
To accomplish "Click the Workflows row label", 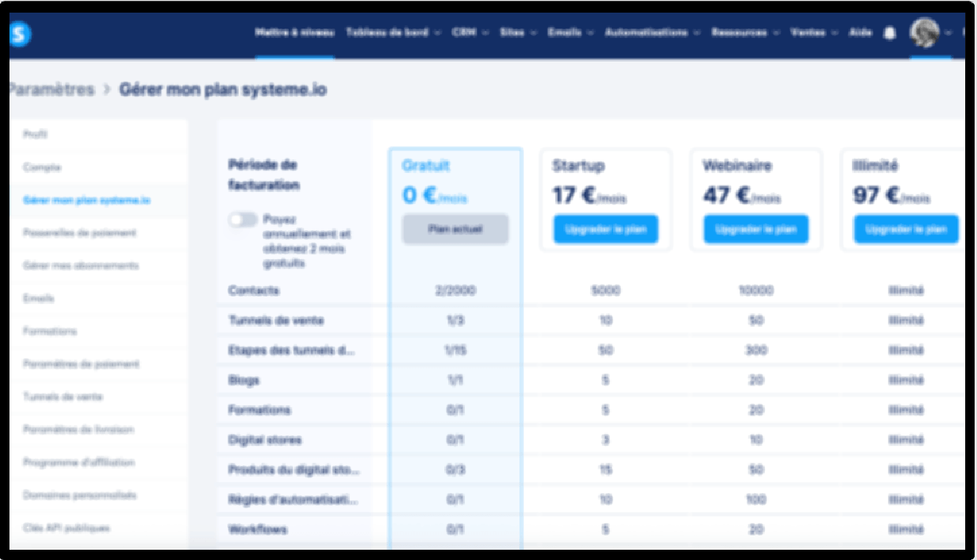I will tap(257, 529).
